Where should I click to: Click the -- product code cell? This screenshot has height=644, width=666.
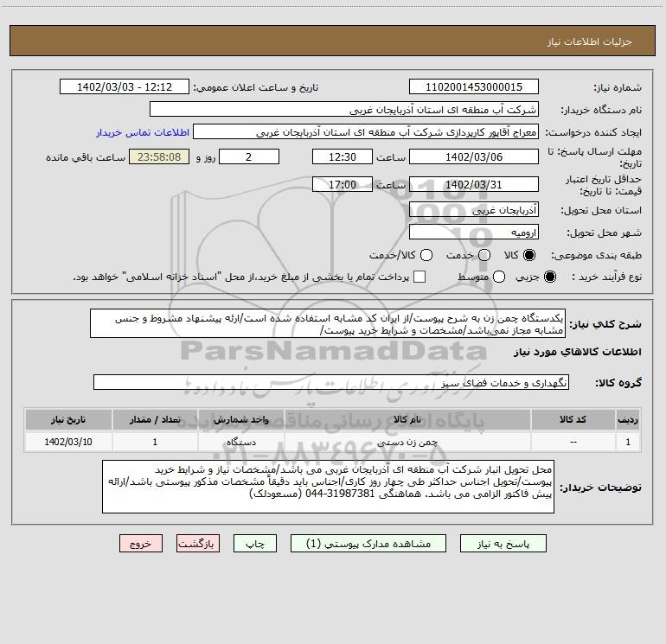[x=573, y=442]
